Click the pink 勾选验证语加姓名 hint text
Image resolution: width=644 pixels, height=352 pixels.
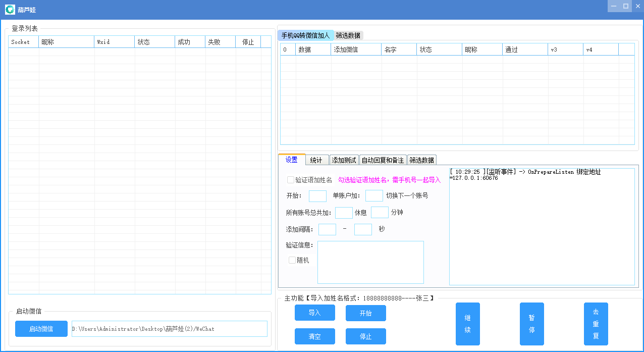click(389, 180)
